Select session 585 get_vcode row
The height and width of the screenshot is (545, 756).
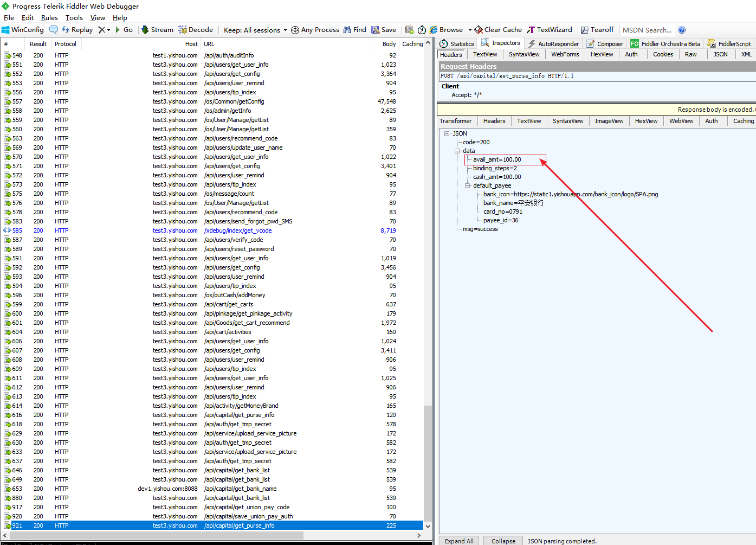coord(212,230)
